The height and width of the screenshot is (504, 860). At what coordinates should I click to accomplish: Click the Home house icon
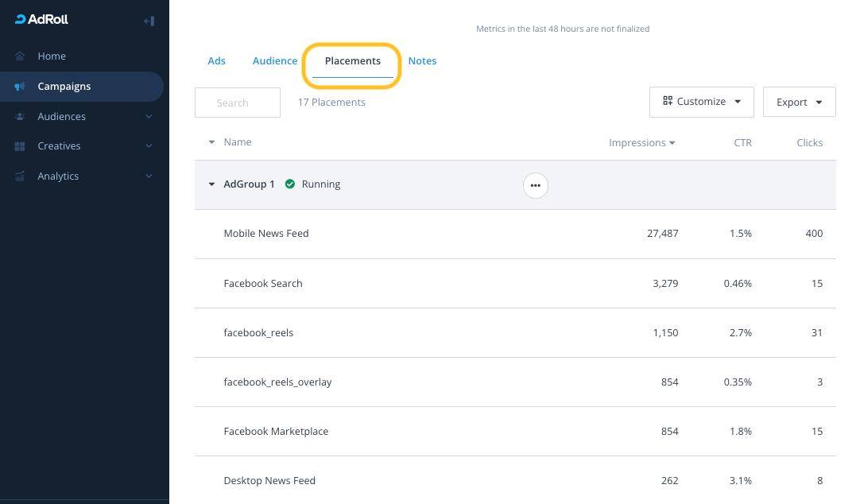coord(20,56)
